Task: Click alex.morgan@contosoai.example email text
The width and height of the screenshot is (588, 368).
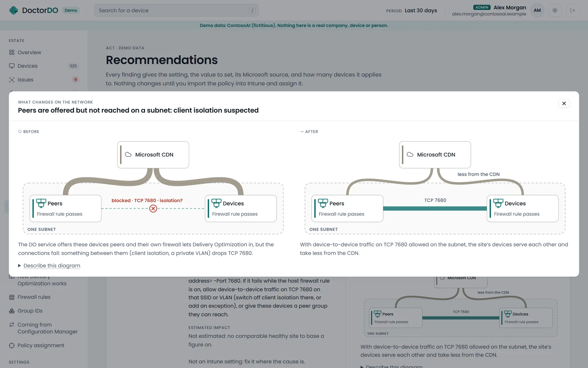Action: [489, 14]
